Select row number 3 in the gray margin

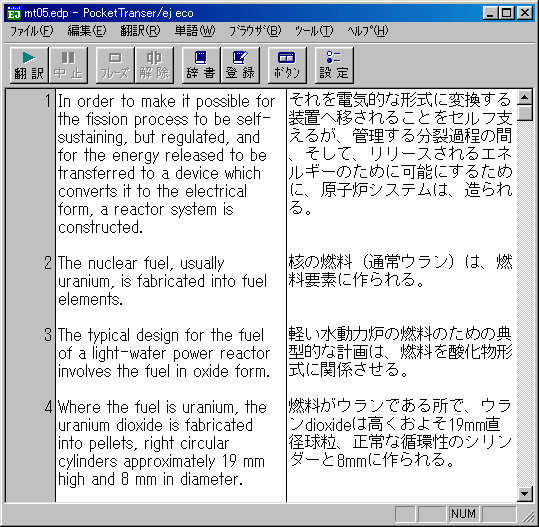(48, 335)
